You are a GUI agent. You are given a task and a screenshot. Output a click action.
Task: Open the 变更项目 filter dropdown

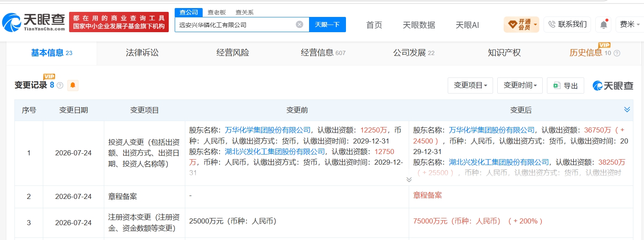point(470,86)
